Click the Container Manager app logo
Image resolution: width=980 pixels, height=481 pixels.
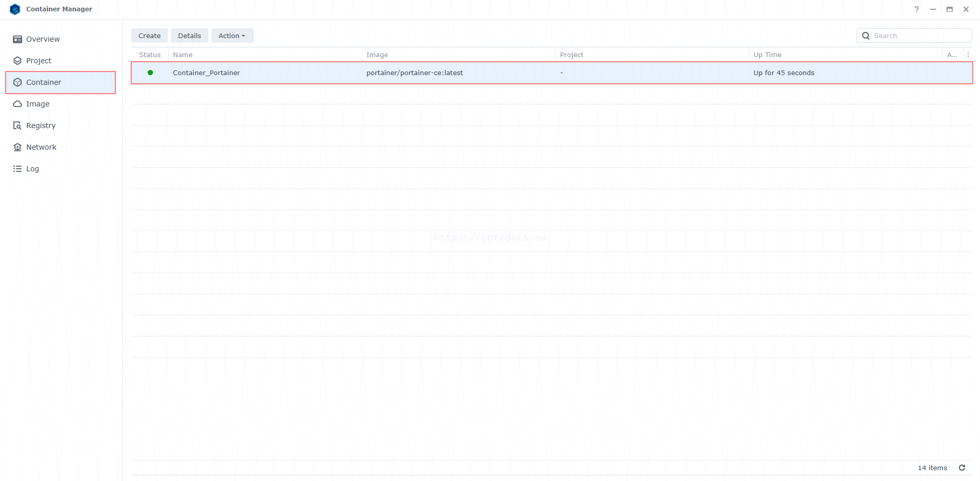coord(15,9)
